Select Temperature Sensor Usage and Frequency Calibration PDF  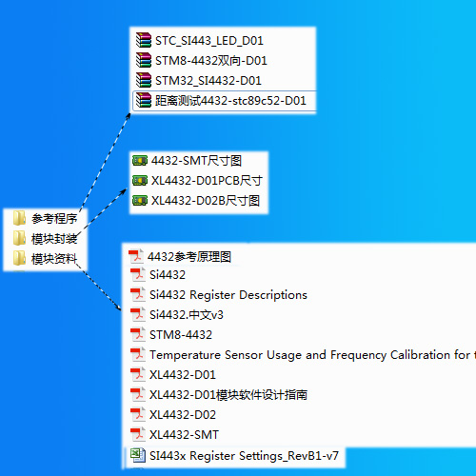click(303, 355)
